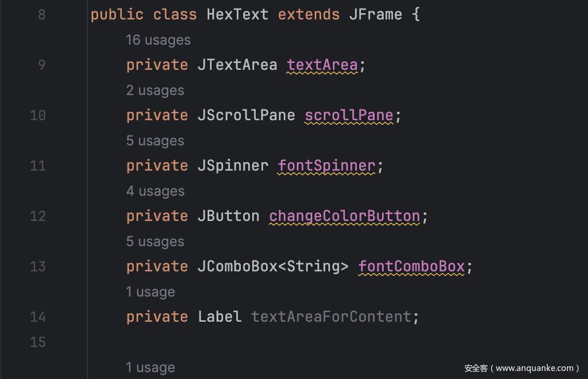Click the JScrollPane type name
This screenshot has height=379, width=588.
pyautogui.click(x=247, y=115)
